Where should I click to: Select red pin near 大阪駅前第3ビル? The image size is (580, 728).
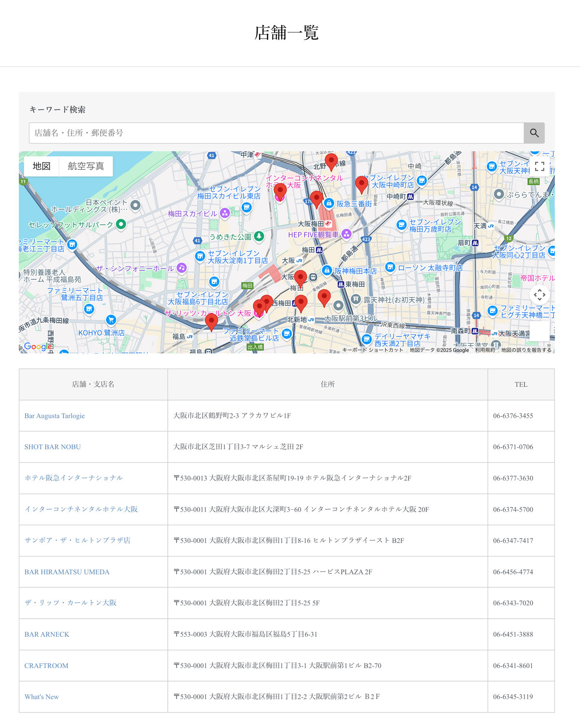(x=324, y=298)
